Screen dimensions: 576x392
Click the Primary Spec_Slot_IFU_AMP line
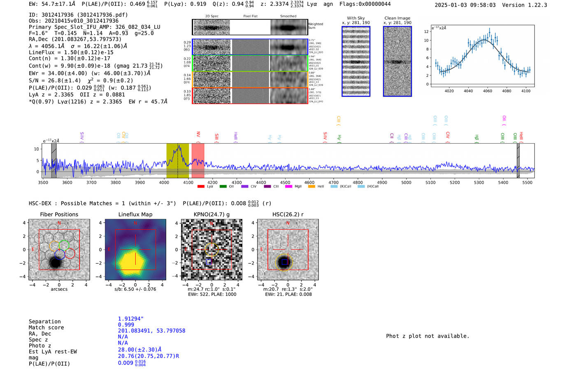pyautogui.click(x=95, y=27)
